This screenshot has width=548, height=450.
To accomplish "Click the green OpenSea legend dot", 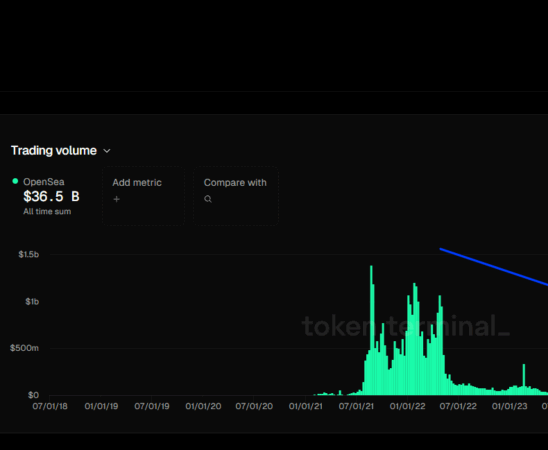I will click(15, 181).
